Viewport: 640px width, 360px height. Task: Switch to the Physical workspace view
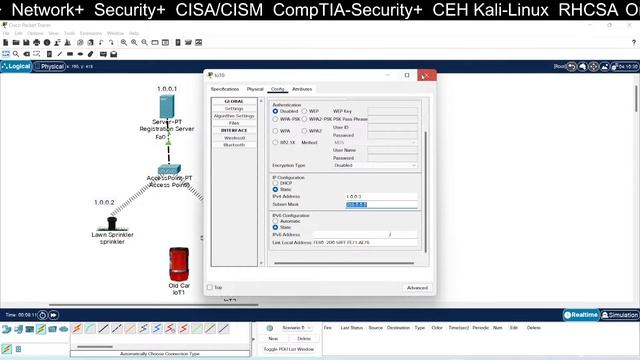click(x=49, y=66)
